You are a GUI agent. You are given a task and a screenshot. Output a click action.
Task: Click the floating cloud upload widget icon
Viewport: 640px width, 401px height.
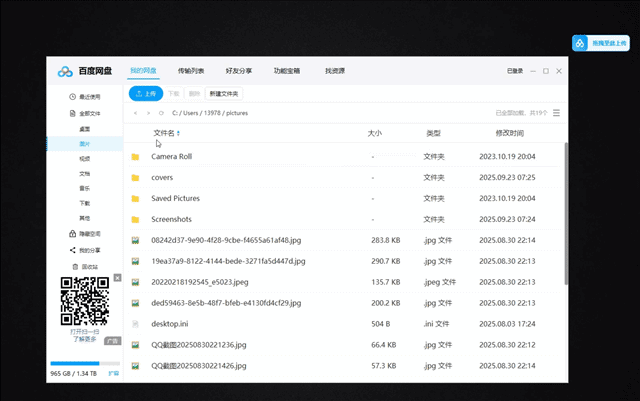pos(580,43)
